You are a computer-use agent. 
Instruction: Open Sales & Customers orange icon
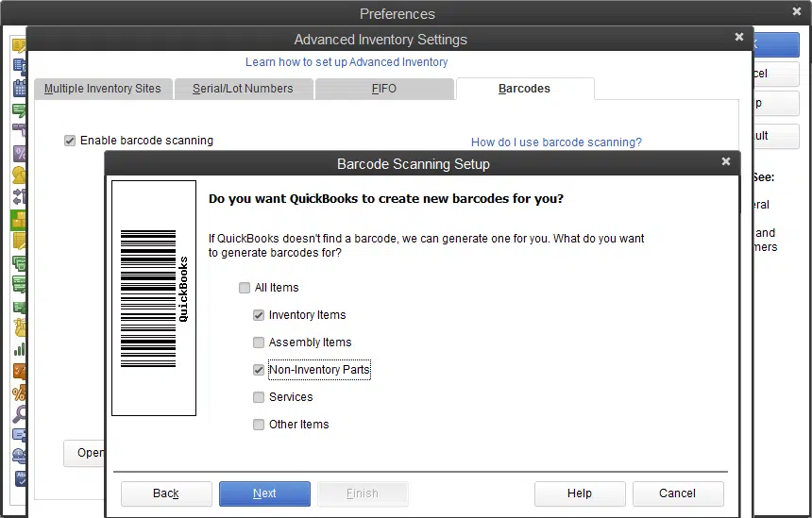pos(19,372)
